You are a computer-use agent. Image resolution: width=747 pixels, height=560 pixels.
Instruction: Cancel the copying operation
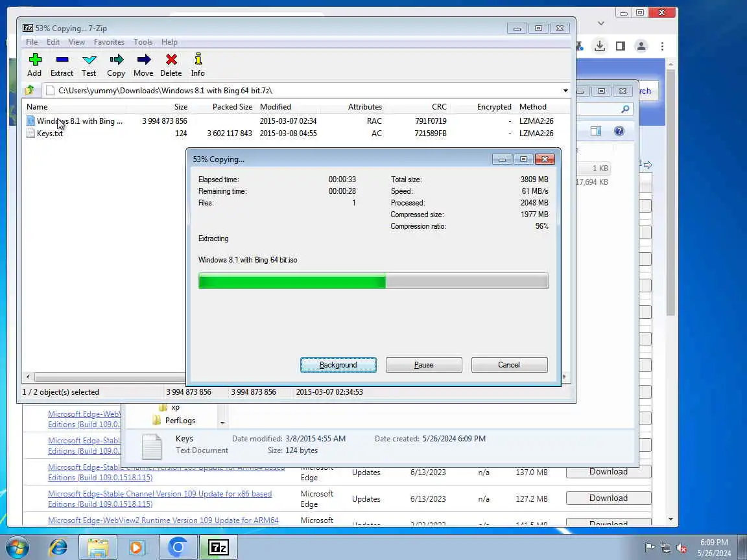[509, 365]
